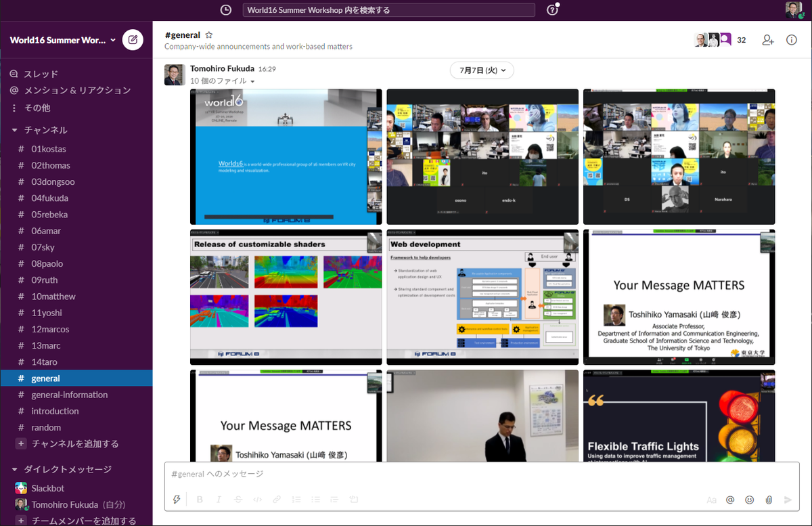The width and height of the screenshot is (812, 526).
Task: View the 32 channel members list
Action: [721, 40]
